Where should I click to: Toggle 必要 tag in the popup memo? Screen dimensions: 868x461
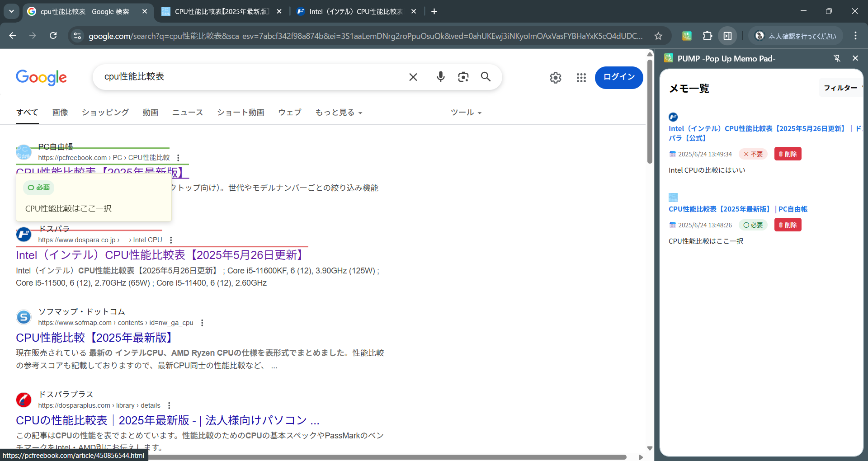point(39,188)
